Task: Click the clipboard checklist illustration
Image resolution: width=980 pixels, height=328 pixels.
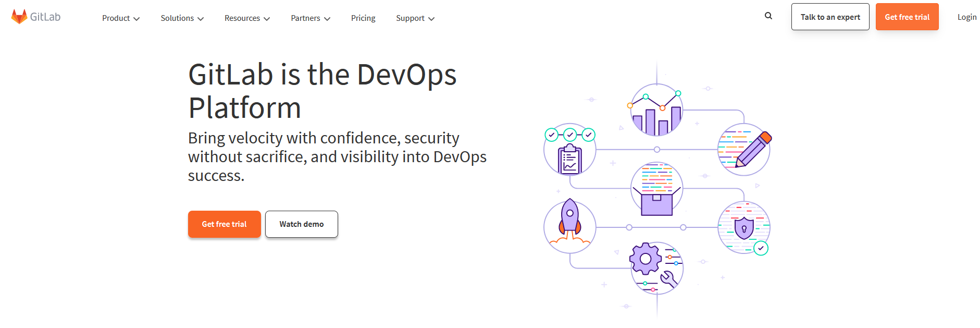Action: pyautogui.click(x=570, y=150)
